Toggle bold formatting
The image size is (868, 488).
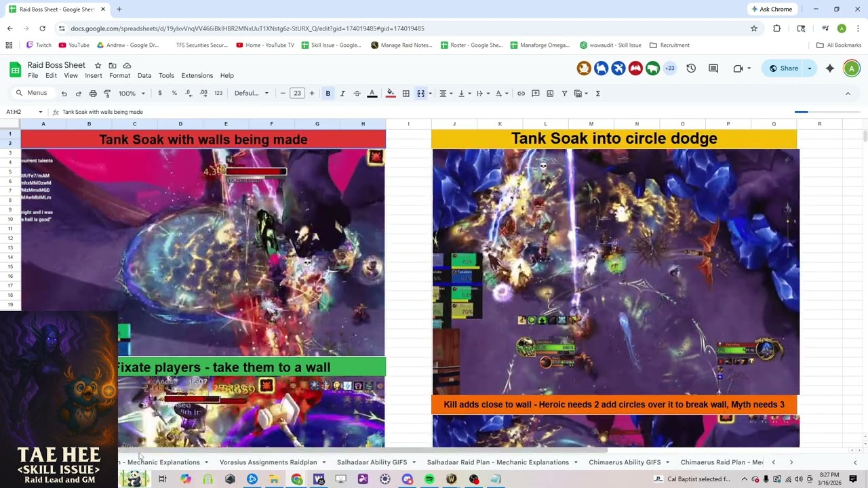point(328,94)
